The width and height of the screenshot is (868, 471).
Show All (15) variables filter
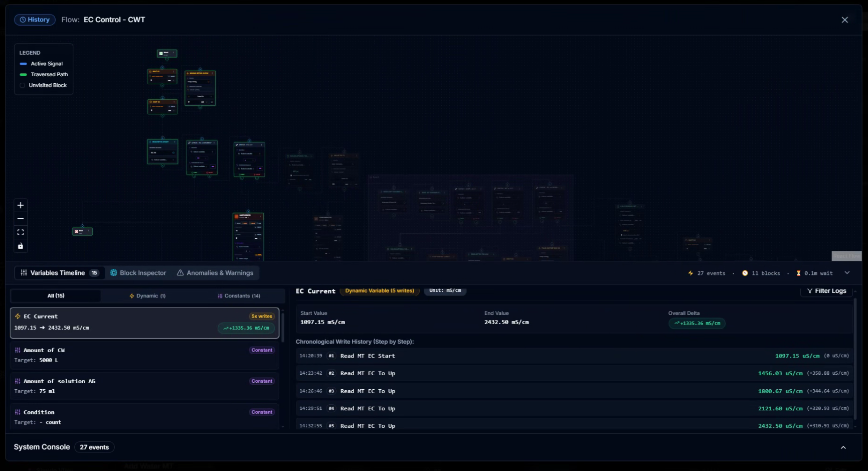click(x=56, y=296)
